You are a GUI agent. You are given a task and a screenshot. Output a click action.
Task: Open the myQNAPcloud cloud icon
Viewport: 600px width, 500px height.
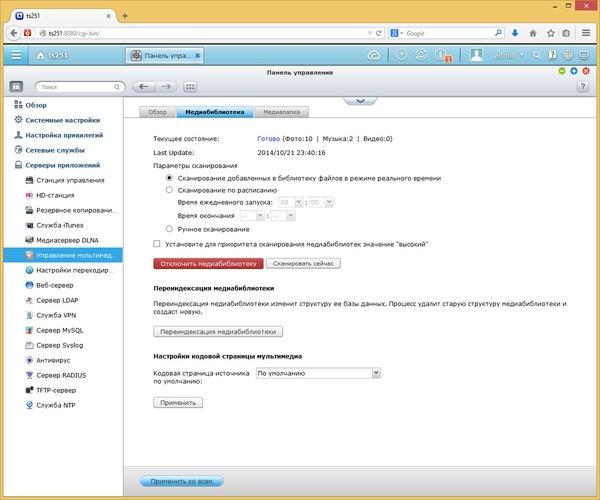pos(374,56)
